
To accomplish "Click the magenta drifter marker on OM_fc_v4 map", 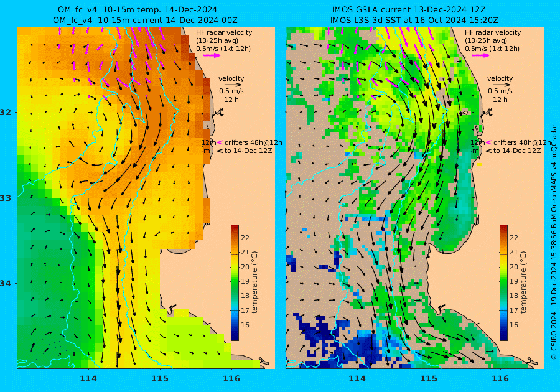I will [220, 142].
